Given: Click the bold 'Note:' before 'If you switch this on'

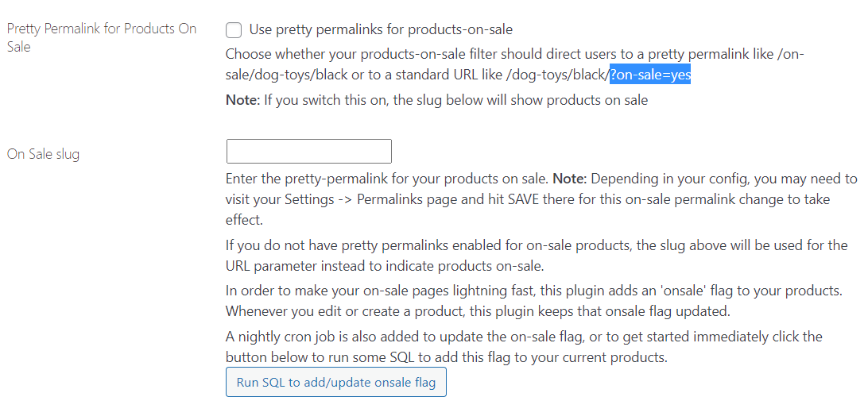Looking at the screenshot, I should coord(242,101).
